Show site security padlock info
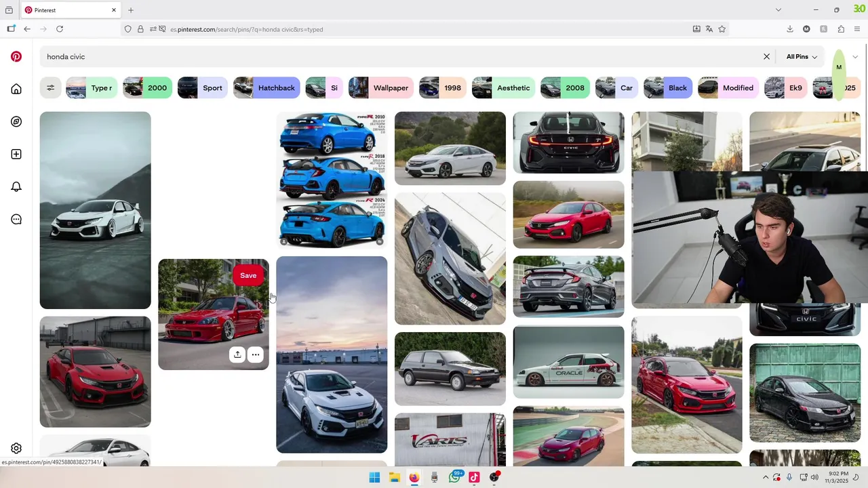Screen dimensions: 868x488 [140, 29]
